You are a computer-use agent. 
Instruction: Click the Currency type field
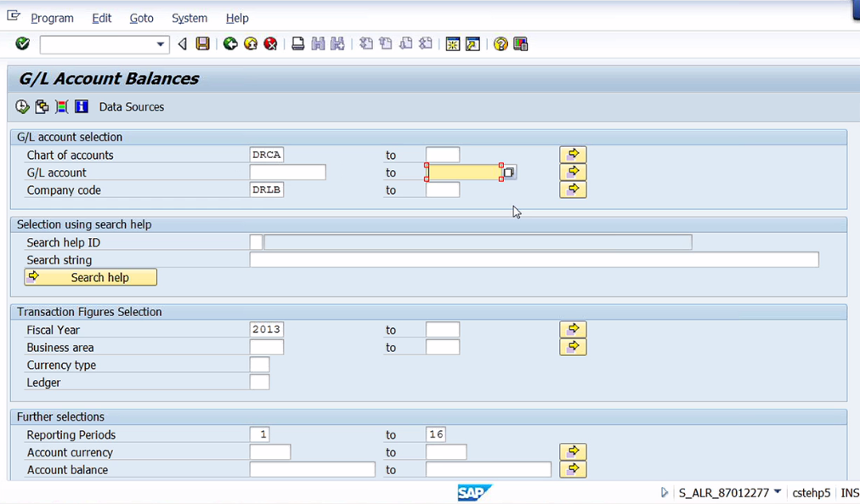(259, 365)
